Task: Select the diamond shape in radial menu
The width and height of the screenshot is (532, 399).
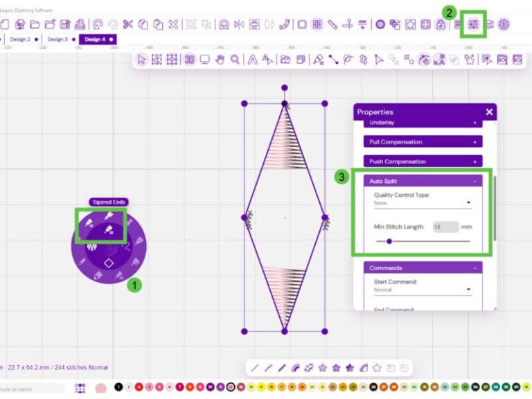Action: pyautogui.click(x=108, y=263)
